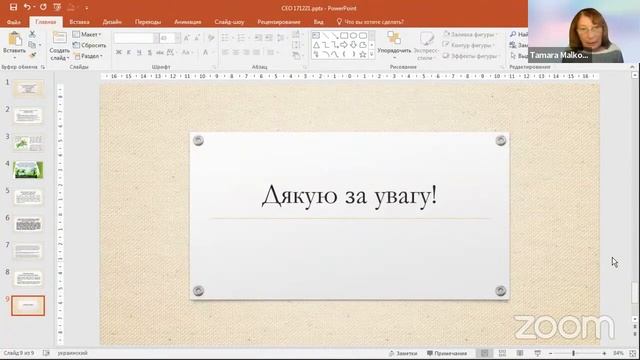
Task: Select the right arrow shape in gallery
Action: click(x=344, y=45)
